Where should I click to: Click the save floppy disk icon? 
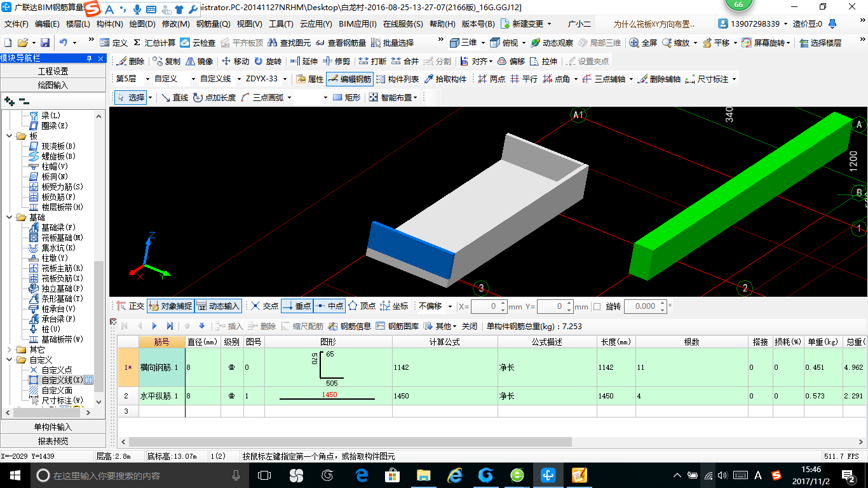45,43
